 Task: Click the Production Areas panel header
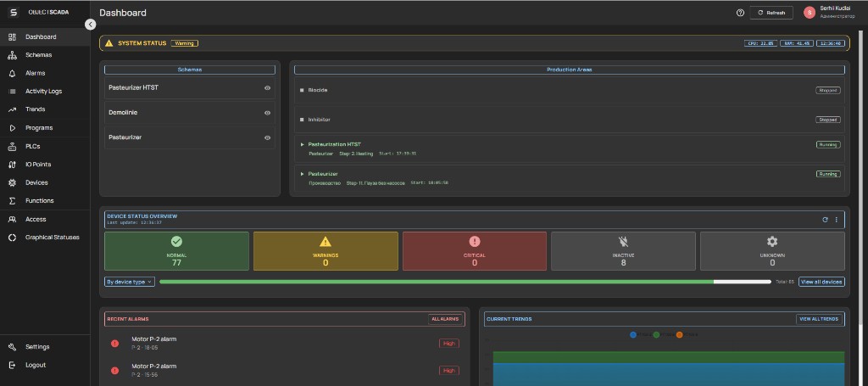(x=569, y=70)
